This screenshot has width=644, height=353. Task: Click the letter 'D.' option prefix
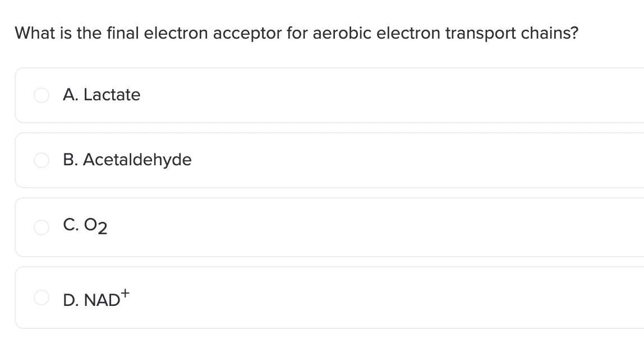point(71,300)
